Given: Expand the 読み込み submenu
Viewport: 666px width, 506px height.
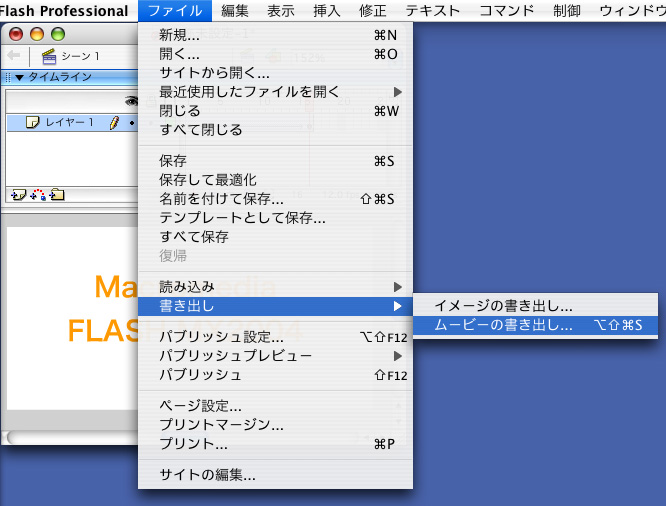Looking at the screenshot, I should [397, 287].
